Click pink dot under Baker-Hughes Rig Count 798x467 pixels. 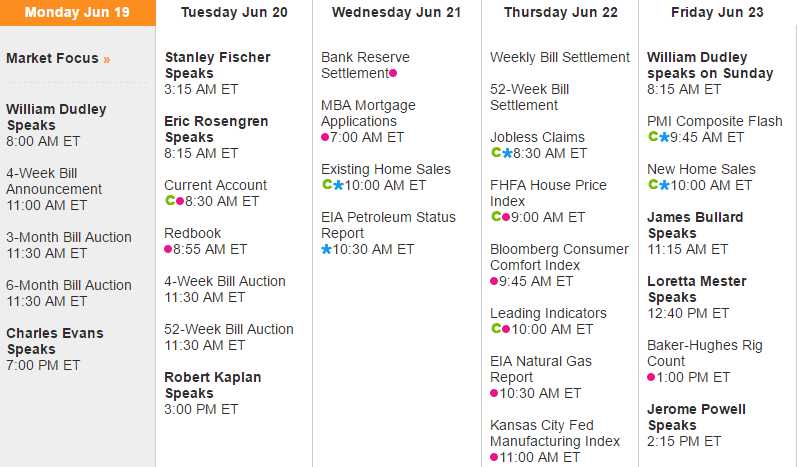tap(651, 377)
